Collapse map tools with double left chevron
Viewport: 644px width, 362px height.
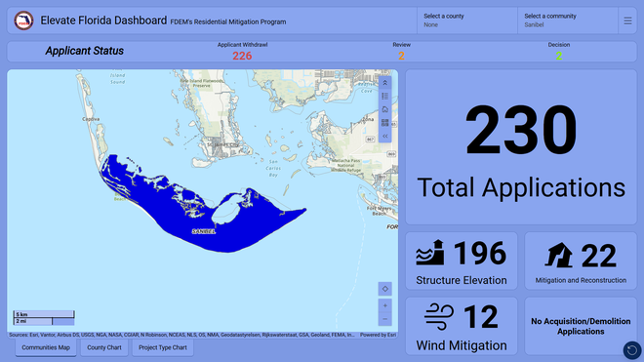point(384,136)
